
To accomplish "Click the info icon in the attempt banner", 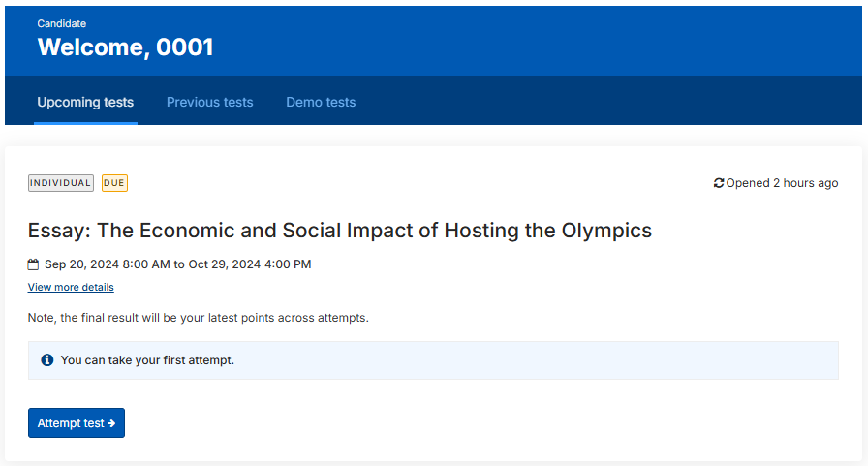I will click(x=47, y=360).
